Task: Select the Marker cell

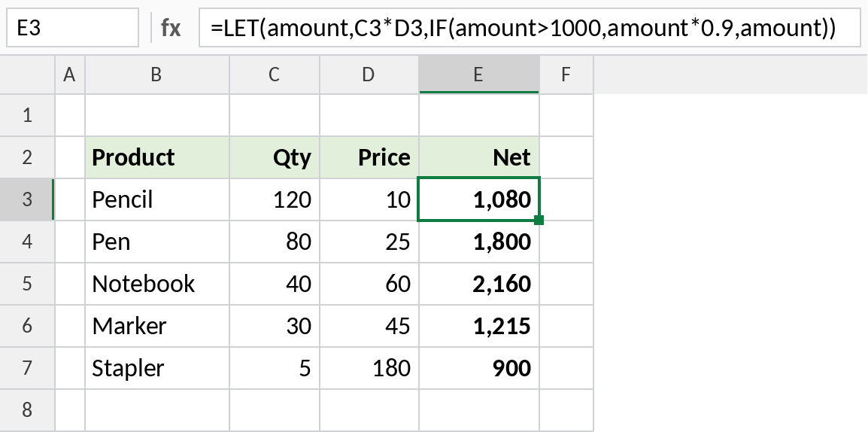Action: point(156,326)
